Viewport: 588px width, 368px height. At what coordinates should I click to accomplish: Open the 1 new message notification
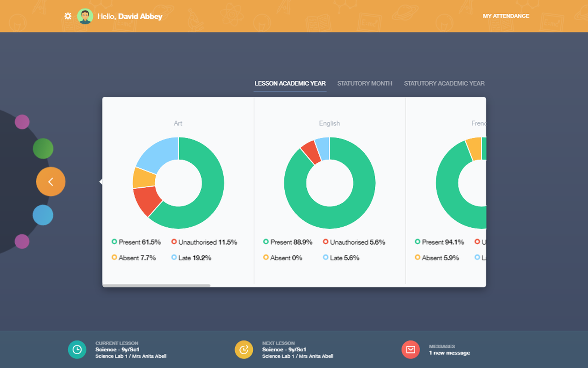(x=449, y=353)
